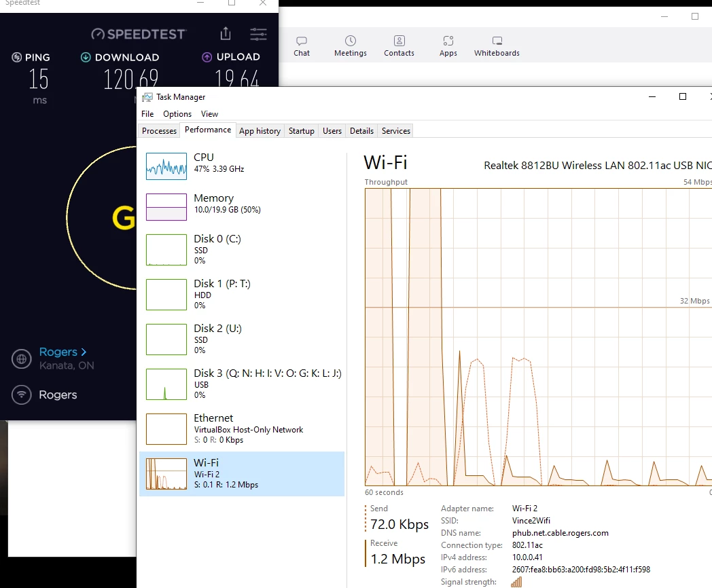Click the Download arrow icon

point(86,57)
